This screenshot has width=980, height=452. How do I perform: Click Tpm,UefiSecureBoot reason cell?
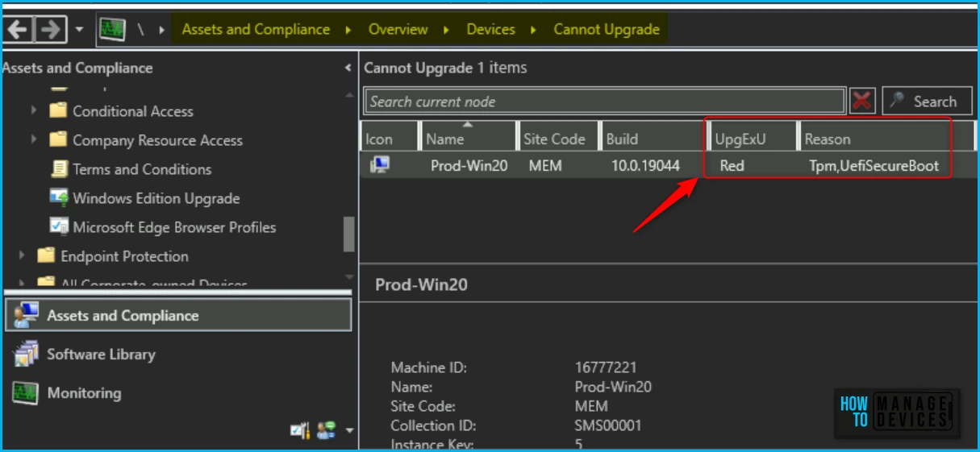874,166
